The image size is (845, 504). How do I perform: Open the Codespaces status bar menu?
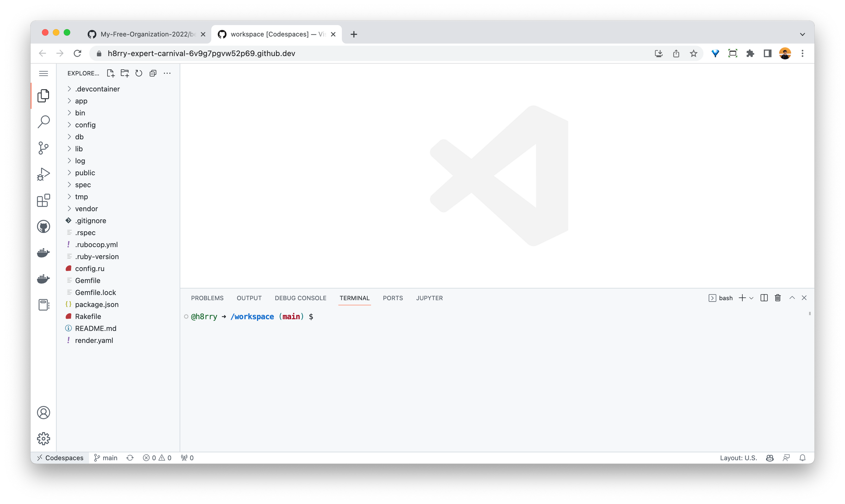click(61, 458)
